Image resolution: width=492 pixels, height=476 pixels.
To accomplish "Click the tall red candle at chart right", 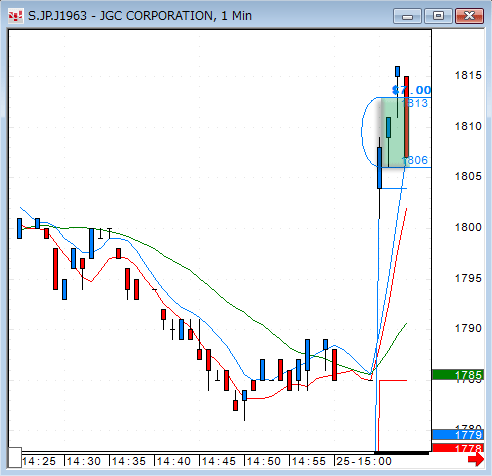I will point(407,117).
